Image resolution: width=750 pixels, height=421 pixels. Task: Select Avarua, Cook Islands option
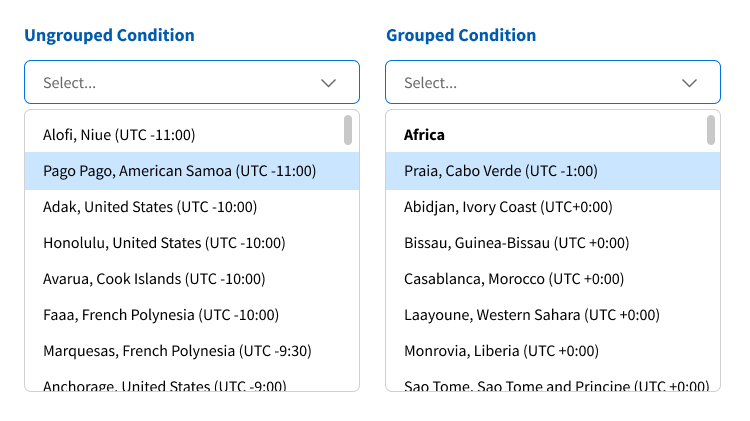point(154,279)
